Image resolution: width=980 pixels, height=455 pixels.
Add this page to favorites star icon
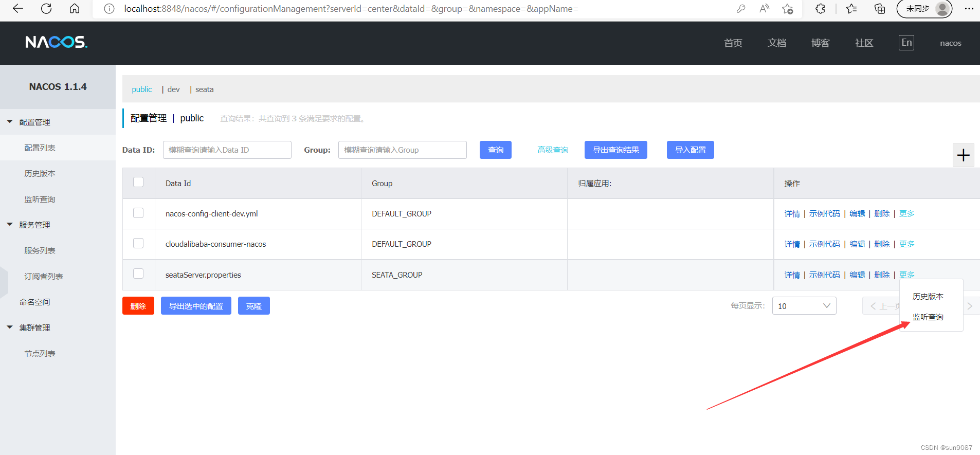tap(787, 9)
